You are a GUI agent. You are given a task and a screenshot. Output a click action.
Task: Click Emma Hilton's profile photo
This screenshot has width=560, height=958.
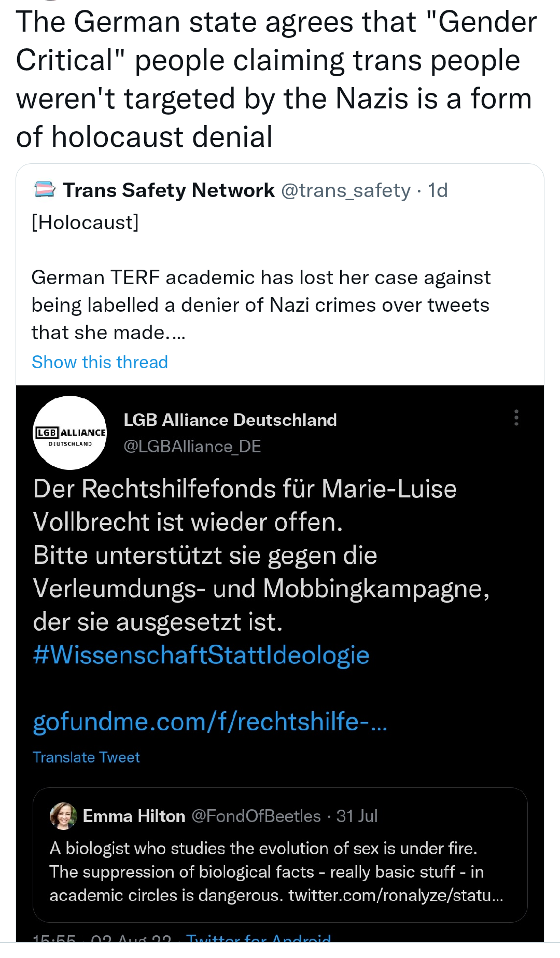tap(63, 816)
